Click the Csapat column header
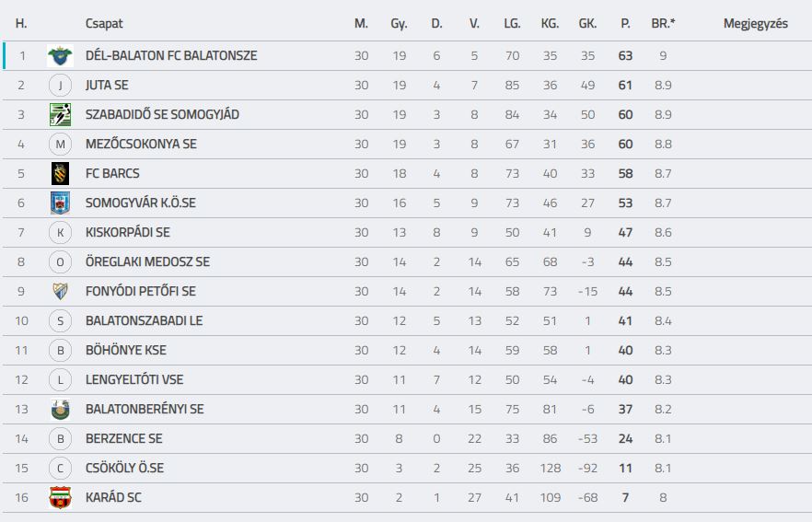This screenshot has width=812, height=522. [x=104, y=23]
